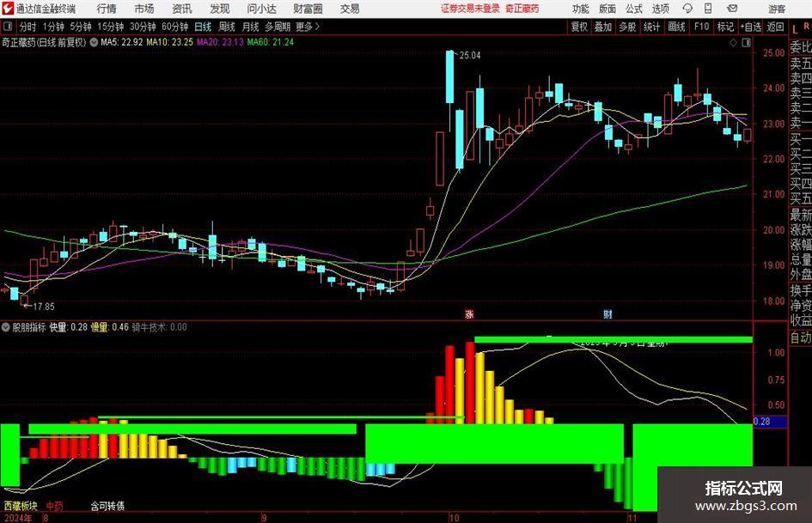
Task: Click the MA10: 23.25 value label
Action: (169, 42)
